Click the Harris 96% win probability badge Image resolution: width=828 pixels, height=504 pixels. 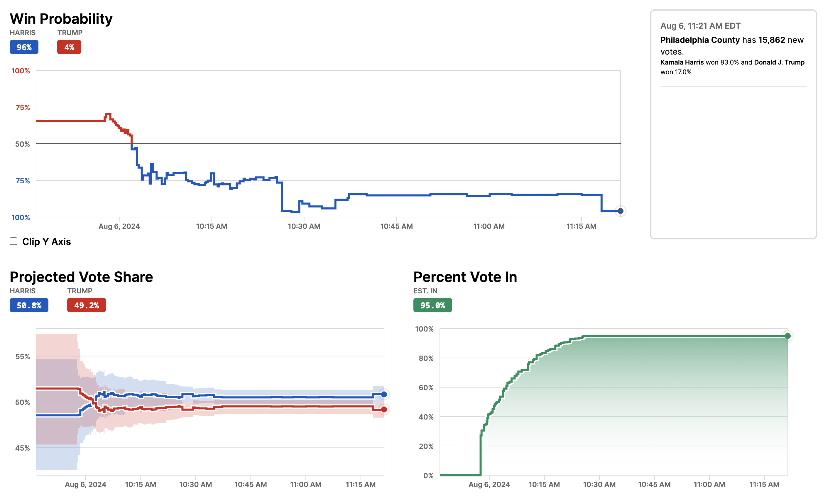pyautogui.click(x=23, y=47)
